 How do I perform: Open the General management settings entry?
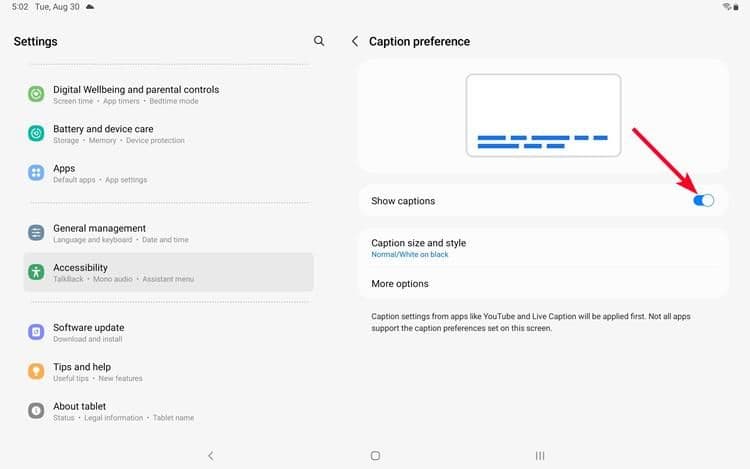click(x=168, y=233)
